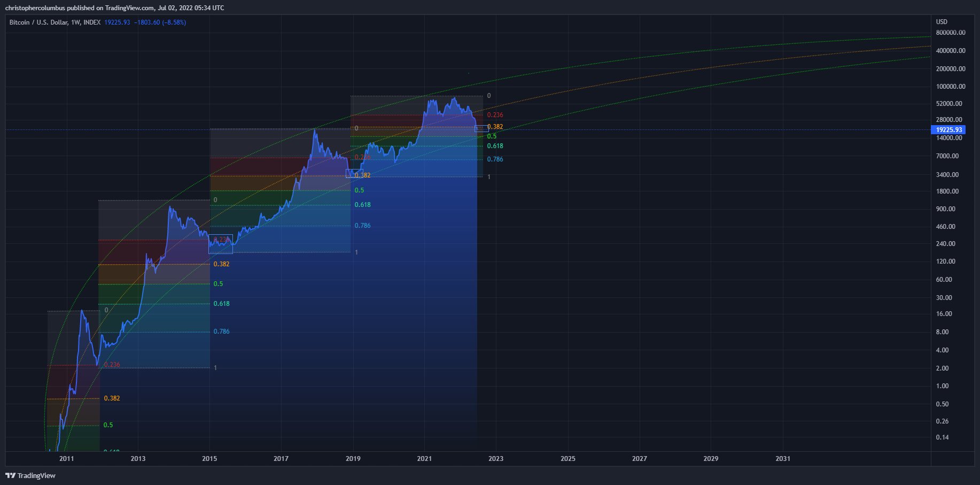980x485 pixels.
Task: Click the 400000.00 price axis label
Action: pos(951,51)
